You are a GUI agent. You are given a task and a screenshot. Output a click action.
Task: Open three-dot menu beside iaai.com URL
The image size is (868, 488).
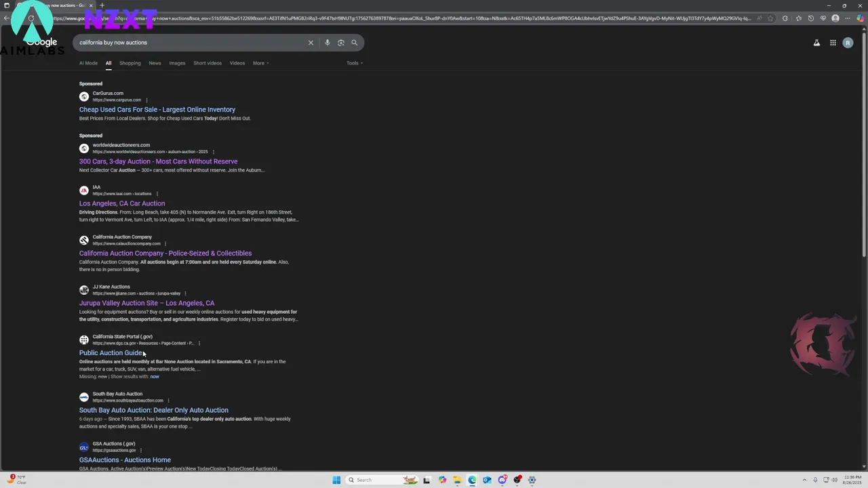tap(157, 194)
